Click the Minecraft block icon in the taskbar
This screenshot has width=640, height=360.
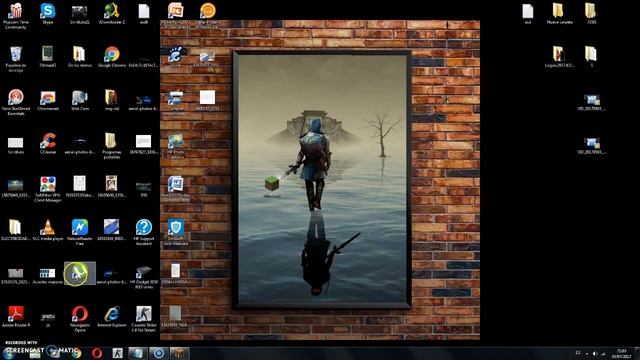coord(179,353)
